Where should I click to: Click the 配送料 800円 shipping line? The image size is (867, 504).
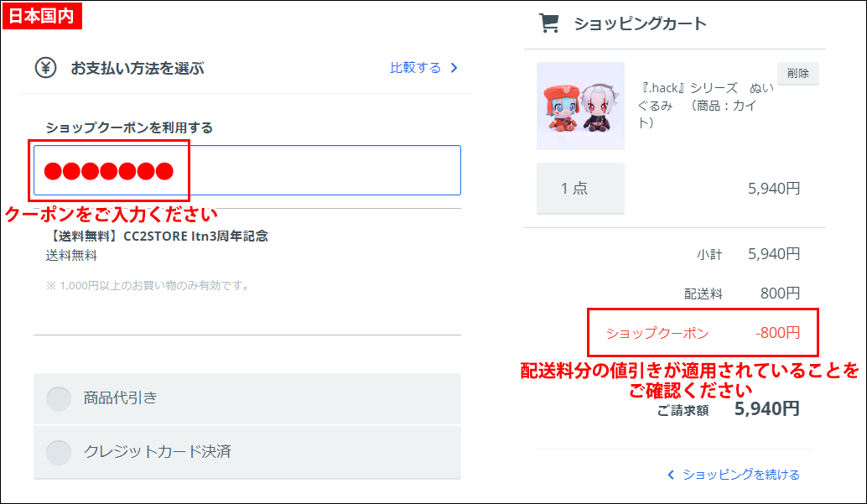click(741, 294)
